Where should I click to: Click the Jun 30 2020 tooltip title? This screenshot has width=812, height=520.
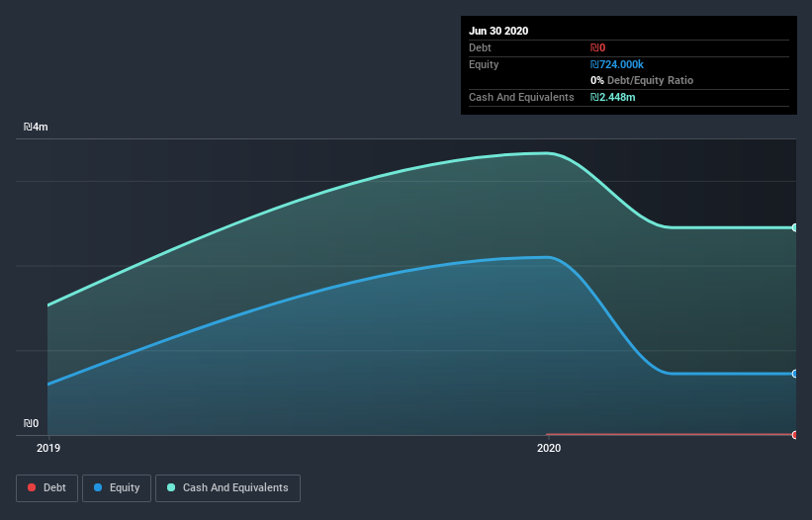(x=498, y=31)
